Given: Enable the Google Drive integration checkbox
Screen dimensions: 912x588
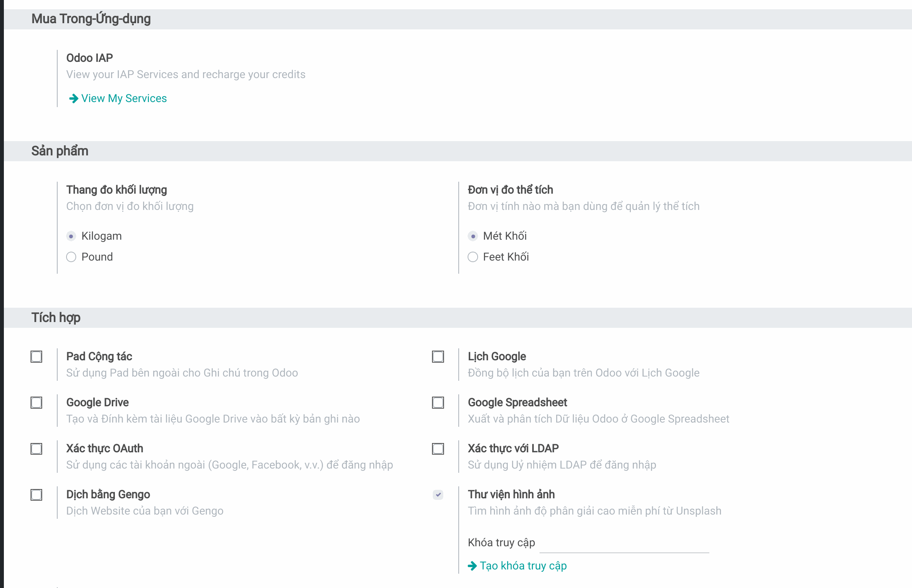Looking at the screenshot, I should [36, 402].
